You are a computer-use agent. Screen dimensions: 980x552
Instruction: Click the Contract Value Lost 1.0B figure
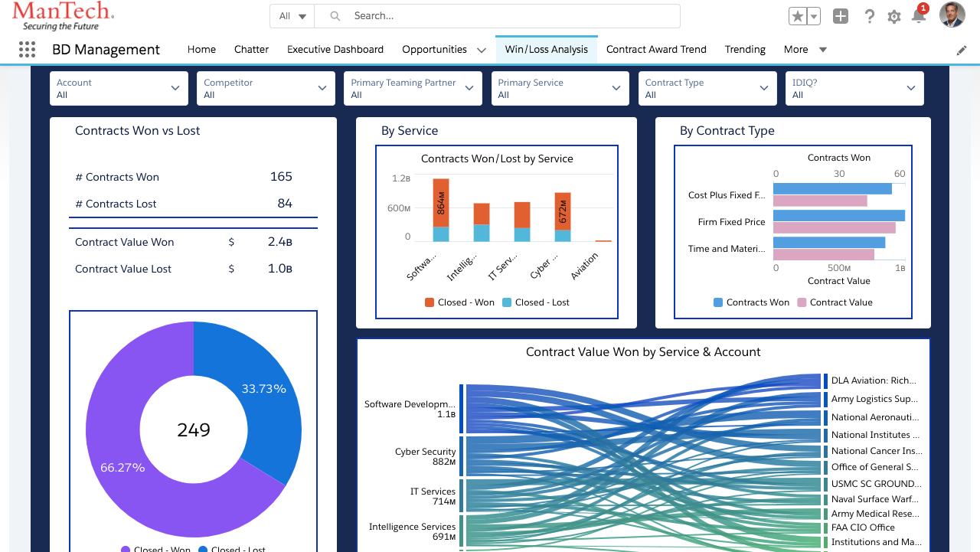point(280,269)
